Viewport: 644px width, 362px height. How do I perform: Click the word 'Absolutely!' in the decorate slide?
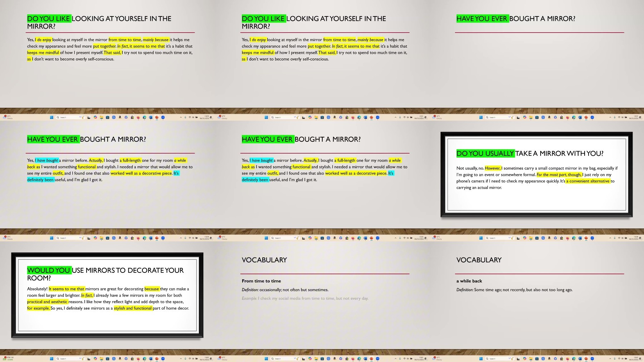(37, 289)
